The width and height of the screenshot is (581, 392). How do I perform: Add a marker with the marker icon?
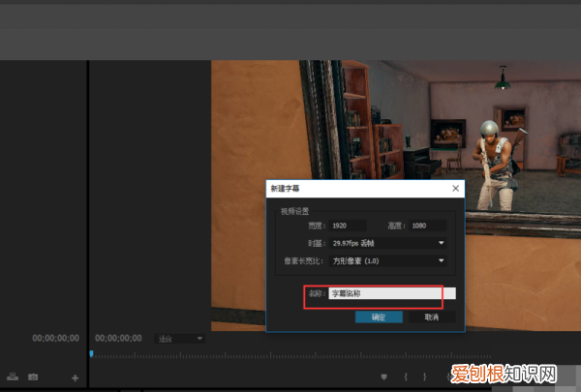[383, 377]
